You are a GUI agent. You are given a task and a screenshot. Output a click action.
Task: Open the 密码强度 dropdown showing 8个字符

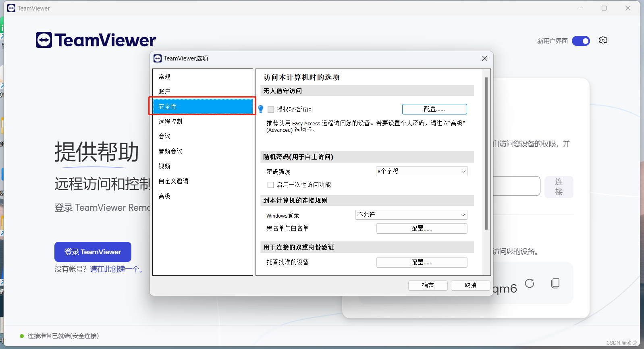pyautogui.click(x=422, y=171)
